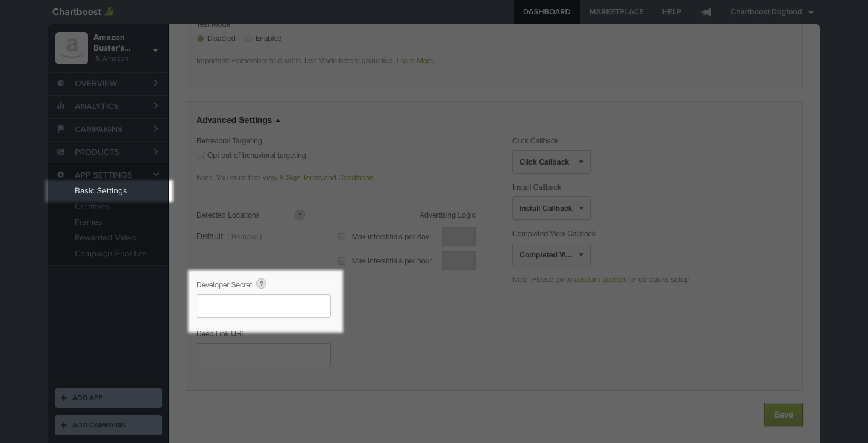
Task: Click the Deep Link URL input field
Action: click(x=263, y=354)
